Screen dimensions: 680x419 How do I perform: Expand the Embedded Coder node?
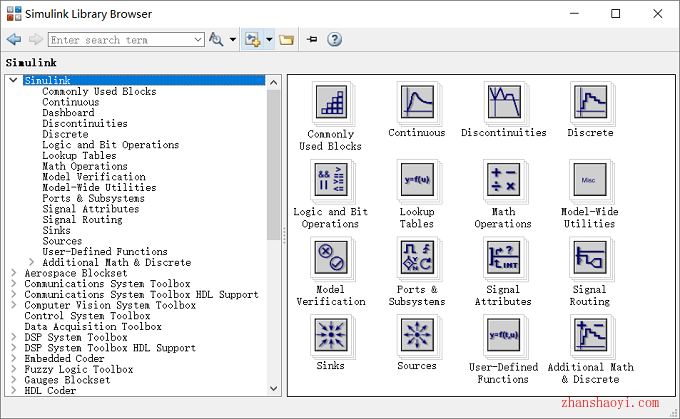pos(13,358)
